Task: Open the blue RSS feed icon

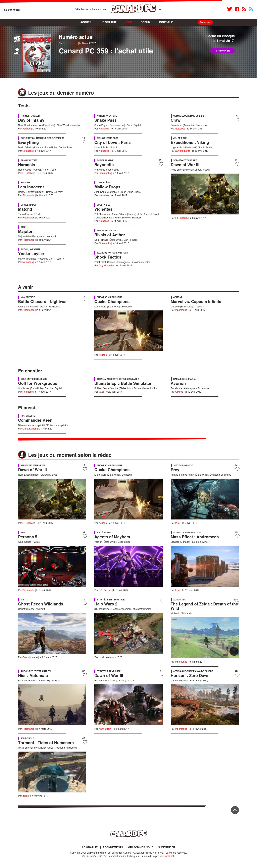Action: pyautogui.click(x=251, y=9)
